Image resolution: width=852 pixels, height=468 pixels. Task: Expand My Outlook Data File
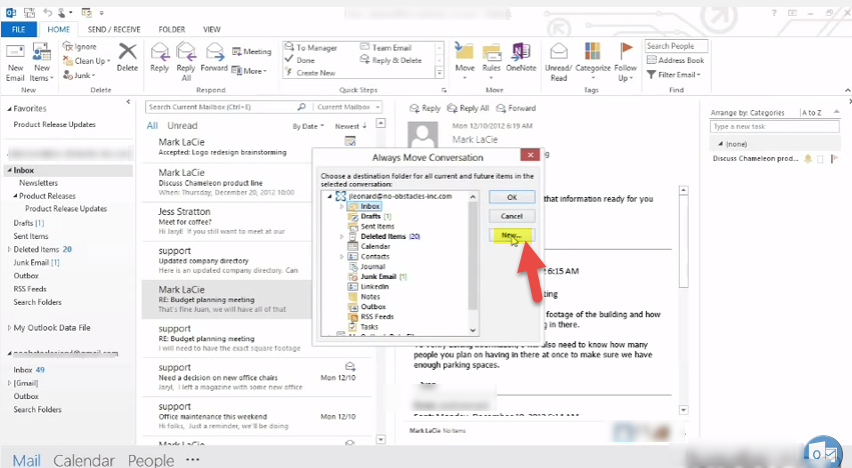[x=9, y=328]
